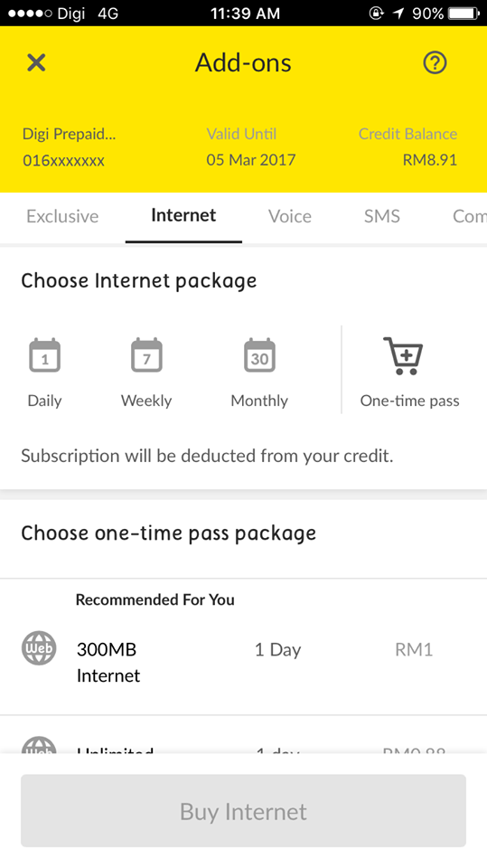Switch to the Exclusive tab
The height and width of the screenshot is (868, 487).
point(62,216)
